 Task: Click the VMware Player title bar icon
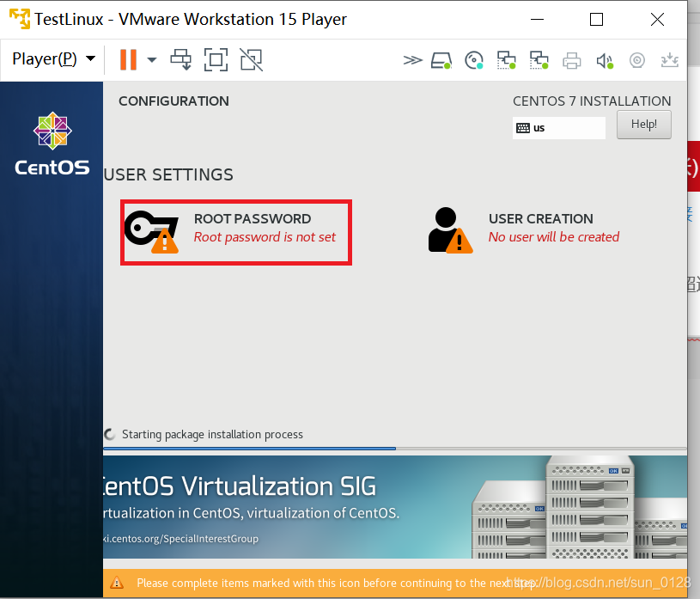[20, 19]
